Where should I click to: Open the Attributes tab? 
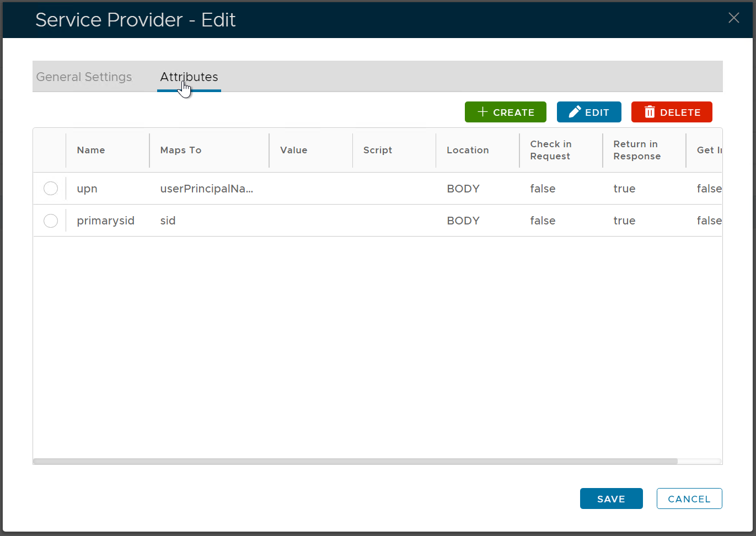click(189, 77)
